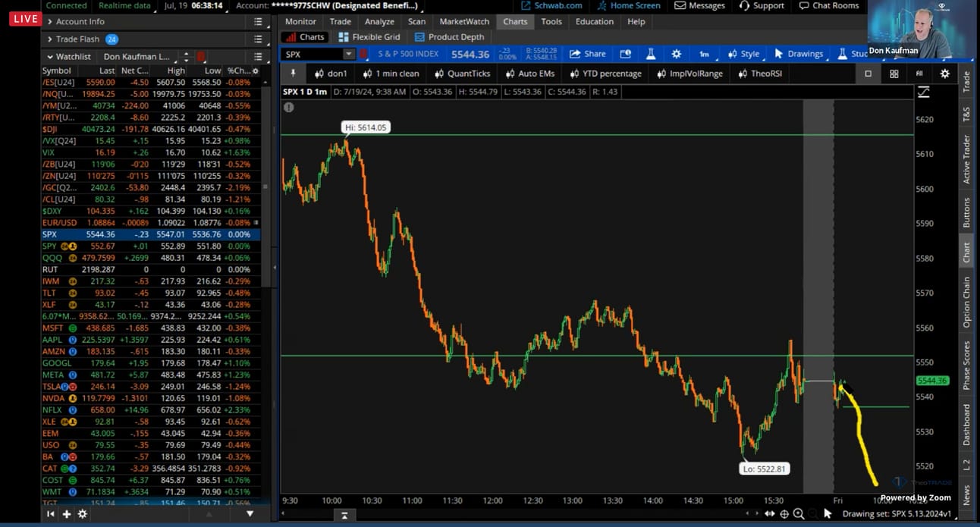The image size is (980, 527).
Task: Click the pin icon on studies toolbar
Action: (293, 74)
